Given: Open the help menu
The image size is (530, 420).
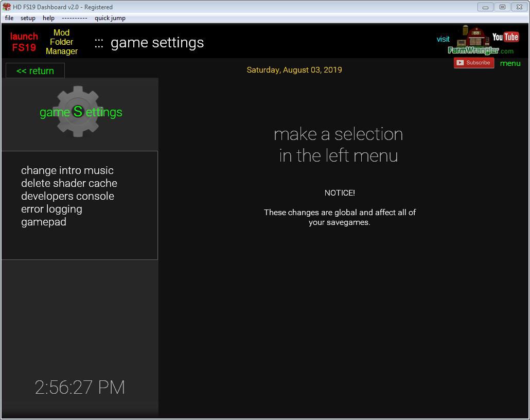Looking at the screenshot, I should point(48,18).
